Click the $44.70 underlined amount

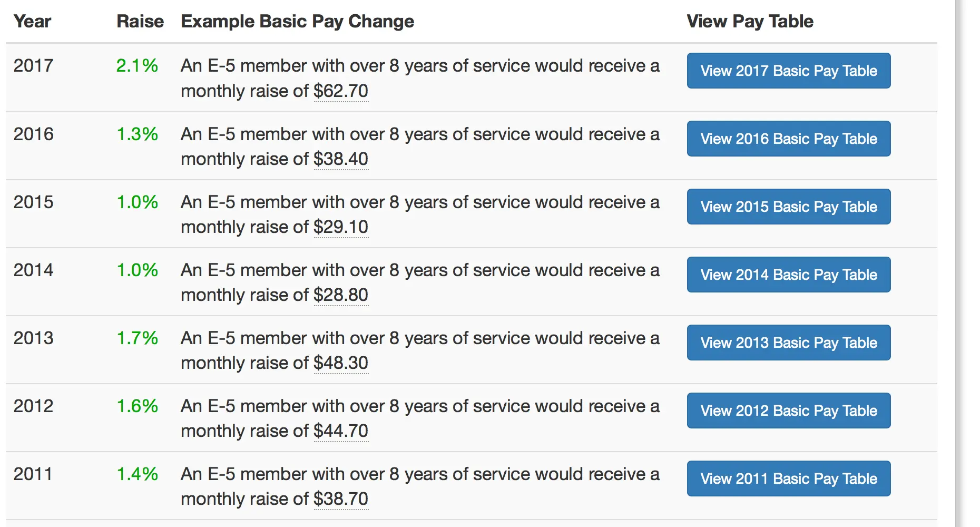coord(341,431)
